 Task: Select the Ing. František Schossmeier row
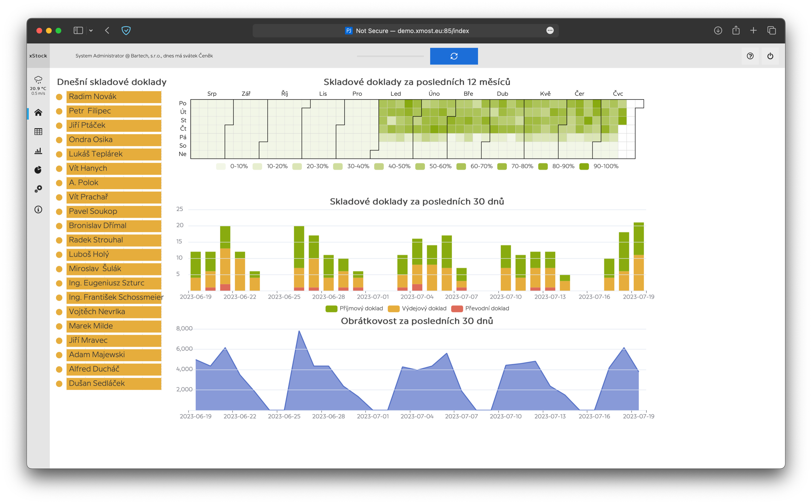[114, 297]
